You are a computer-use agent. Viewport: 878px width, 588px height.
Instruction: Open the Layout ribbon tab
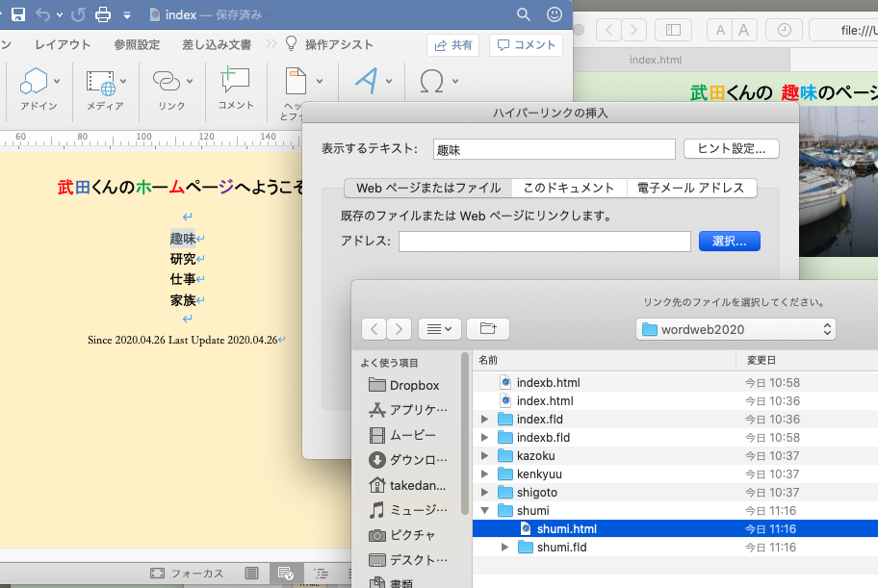[63, 44]
